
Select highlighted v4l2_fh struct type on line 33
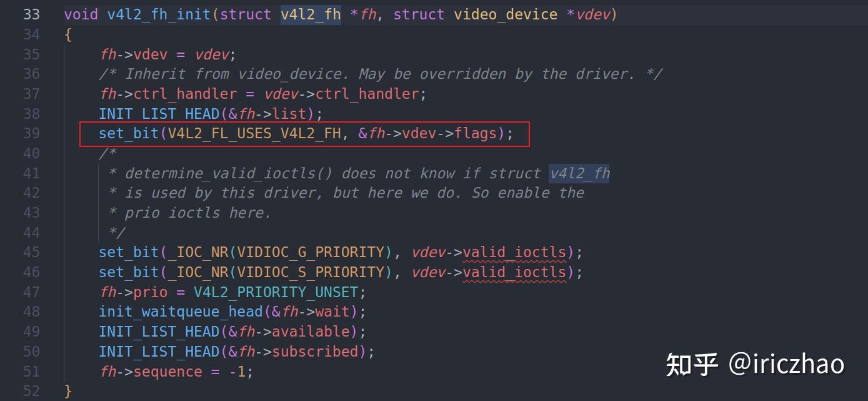(x=311, y=14)
